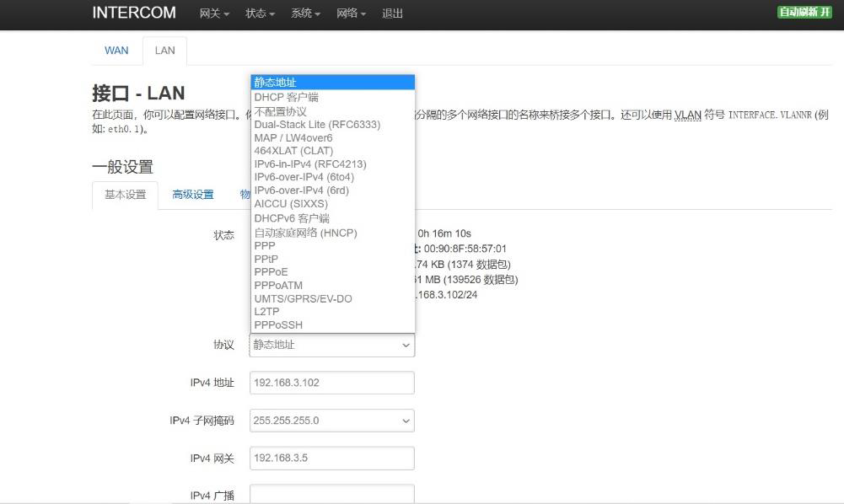Switch to the WAN interface tab

click(116, 51)
